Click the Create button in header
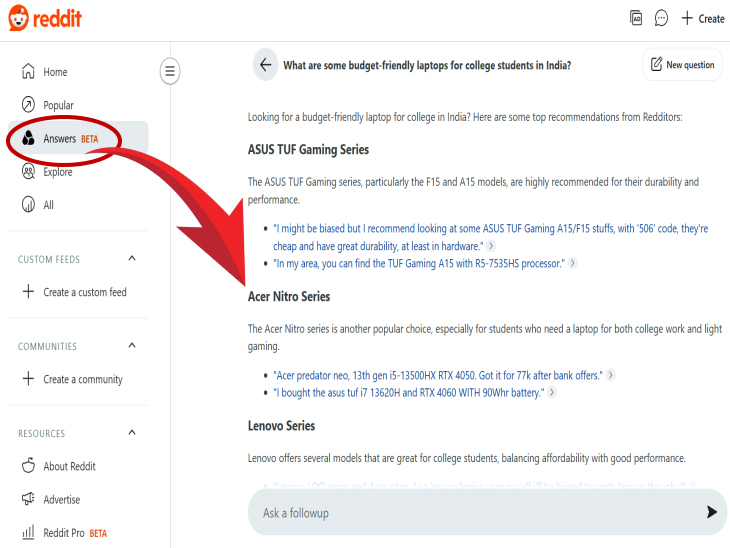This screenshot has width=730, height=548. (x=702, y=18)
